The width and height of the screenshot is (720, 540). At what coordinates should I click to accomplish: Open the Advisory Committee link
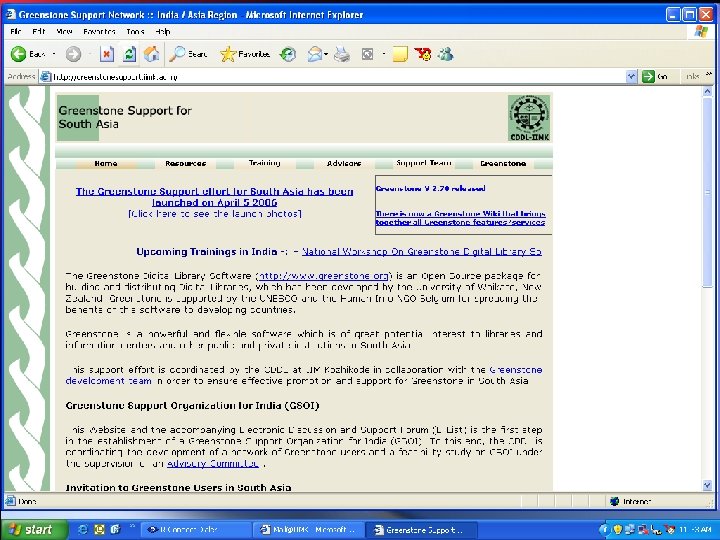tap(213, 464)
